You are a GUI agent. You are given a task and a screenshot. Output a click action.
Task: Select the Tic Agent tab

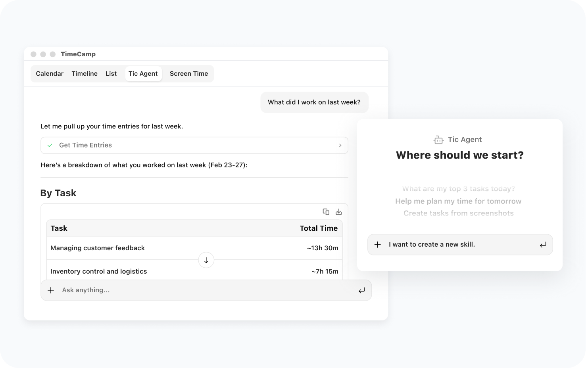coord(143,74)
